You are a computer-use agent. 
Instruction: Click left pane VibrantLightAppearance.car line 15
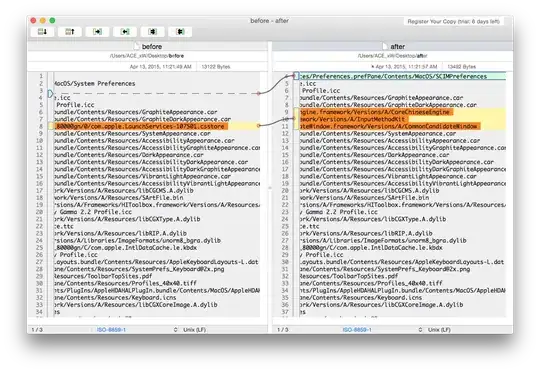143,176
